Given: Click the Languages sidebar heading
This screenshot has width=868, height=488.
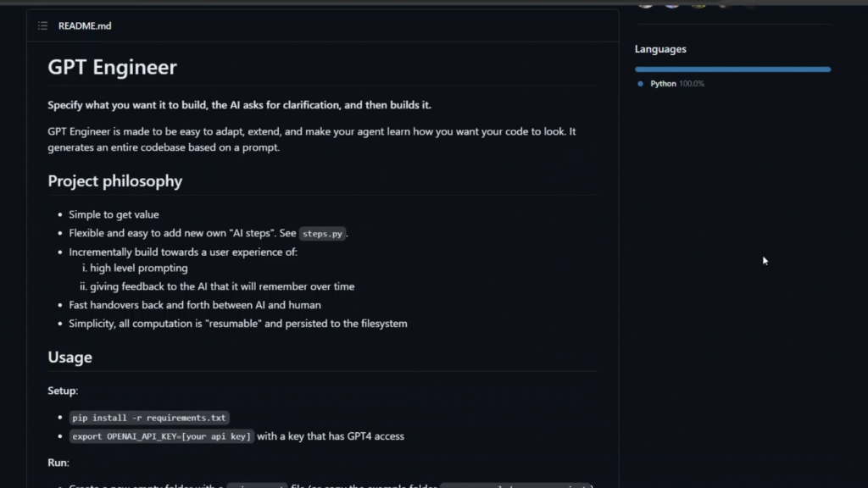Looking at the screenshot, I should click(660, 49).
